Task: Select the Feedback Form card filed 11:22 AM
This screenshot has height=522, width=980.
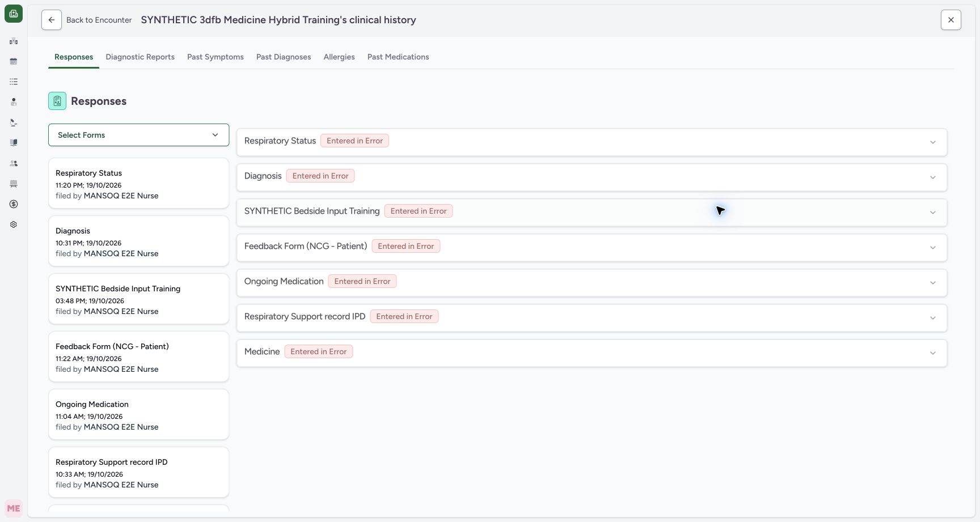Action: pos(138,357)
